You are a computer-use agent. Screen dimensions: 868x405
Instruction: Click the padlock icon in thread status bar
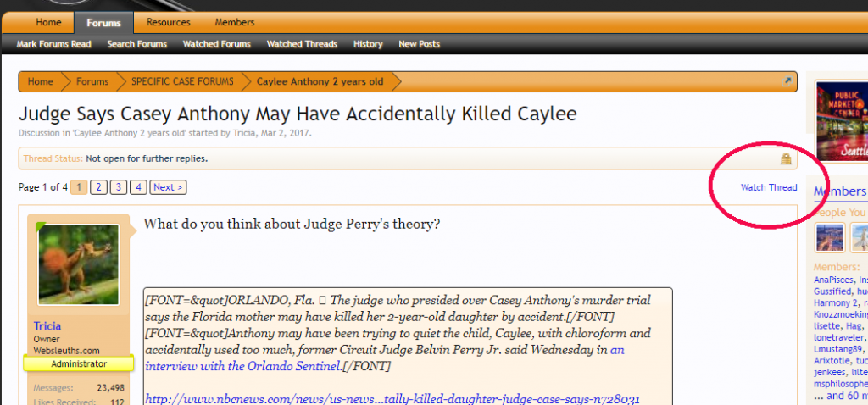786,158
